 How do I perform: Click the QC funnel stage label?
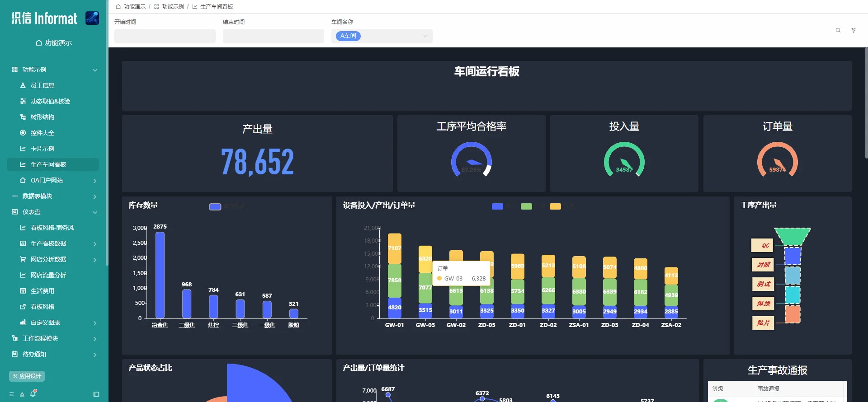762,245
